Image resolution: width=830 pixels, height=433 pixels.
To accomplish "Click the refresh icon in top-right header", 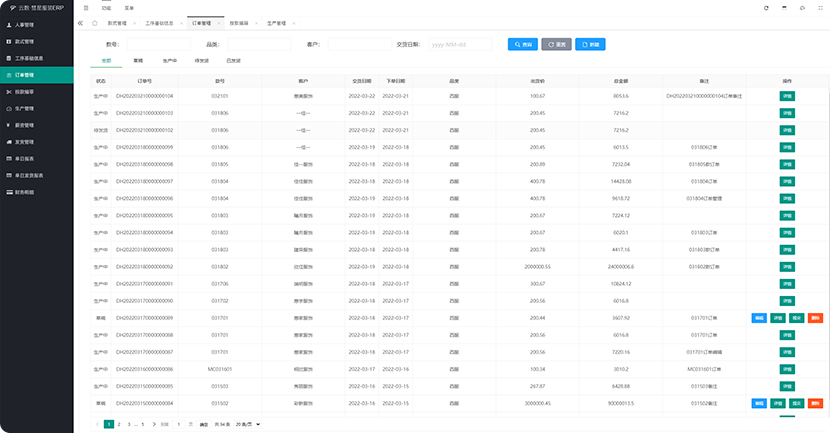I will click(x=766, y=8).
